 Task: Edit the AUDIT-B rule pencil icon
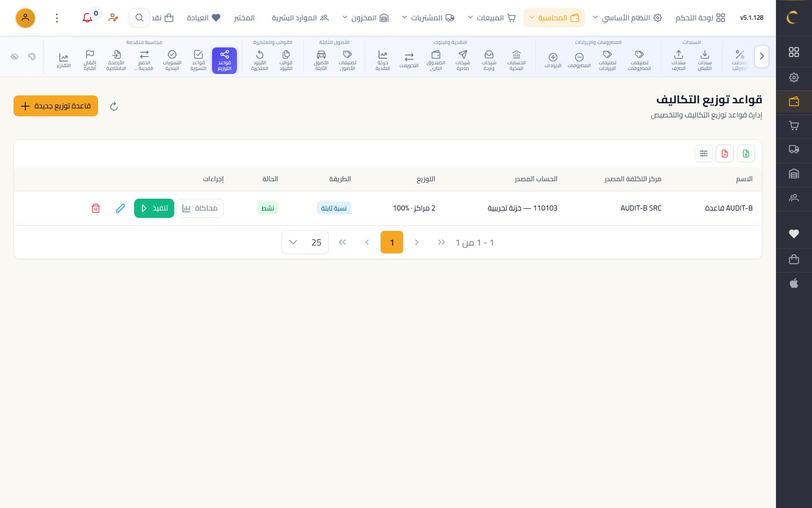[121, 208]
